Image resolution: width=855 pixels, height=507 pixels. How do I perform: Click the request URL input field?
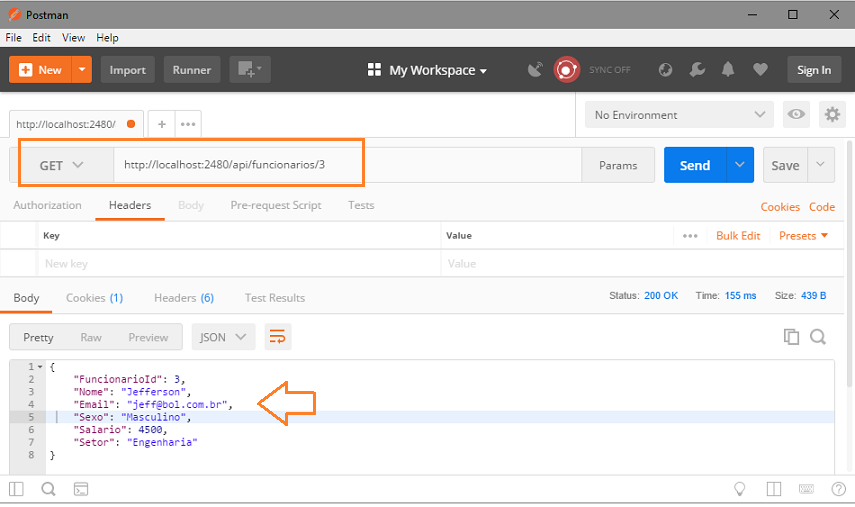347,165
